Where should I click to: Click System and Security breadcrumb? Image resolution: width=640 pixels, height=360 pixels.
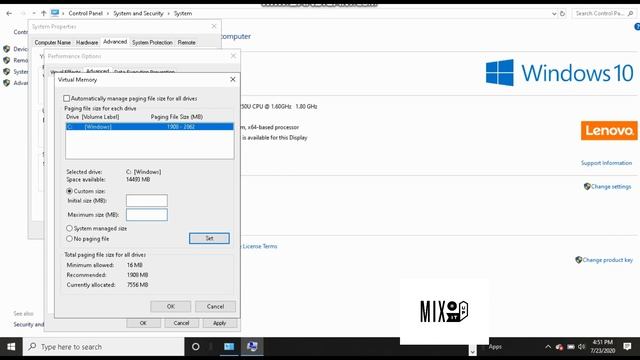click(x=138, y=13)
